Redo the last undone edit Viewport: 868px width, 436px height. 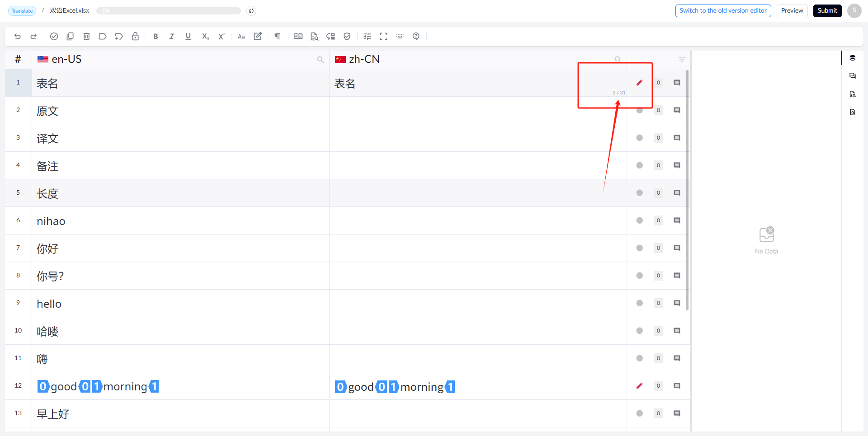(x=33, y=37)
